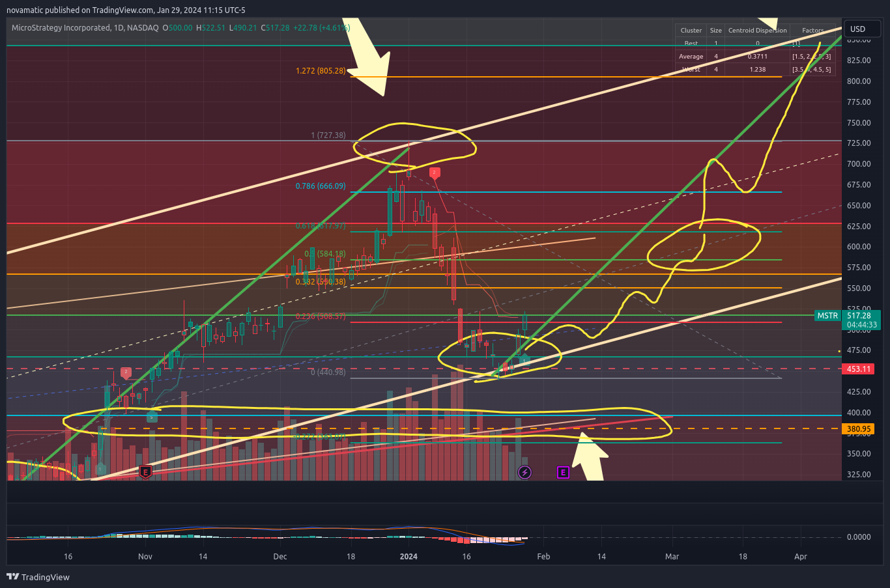The height and width of the screenshot is (588, 890).
Task: Click the 0.0000 indicator scale label
Action: [859, 537]
